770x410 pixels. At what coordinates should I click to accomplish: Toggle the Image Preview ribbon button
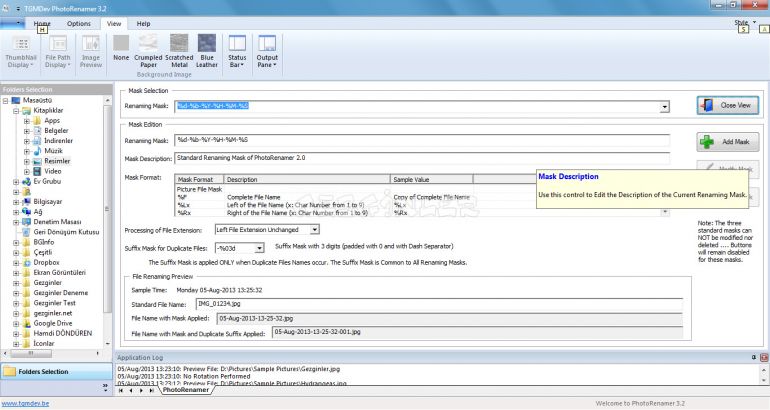point(91,52)
